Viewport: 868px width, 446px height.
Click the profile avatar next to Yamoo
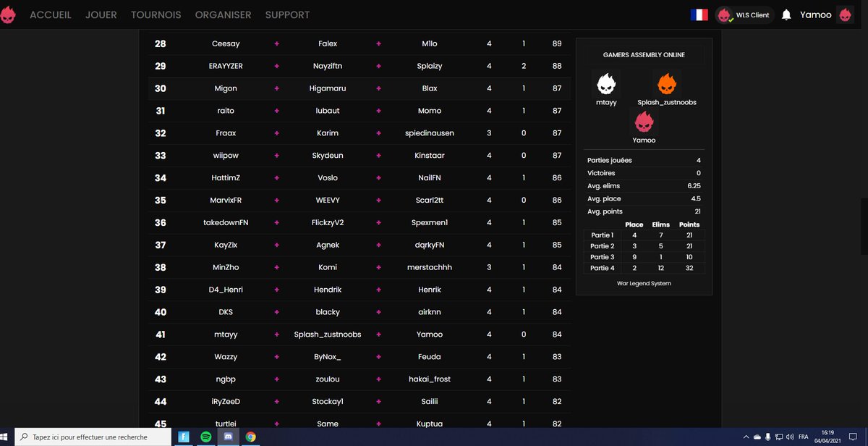pyautogui.click(x=845, y=14)
